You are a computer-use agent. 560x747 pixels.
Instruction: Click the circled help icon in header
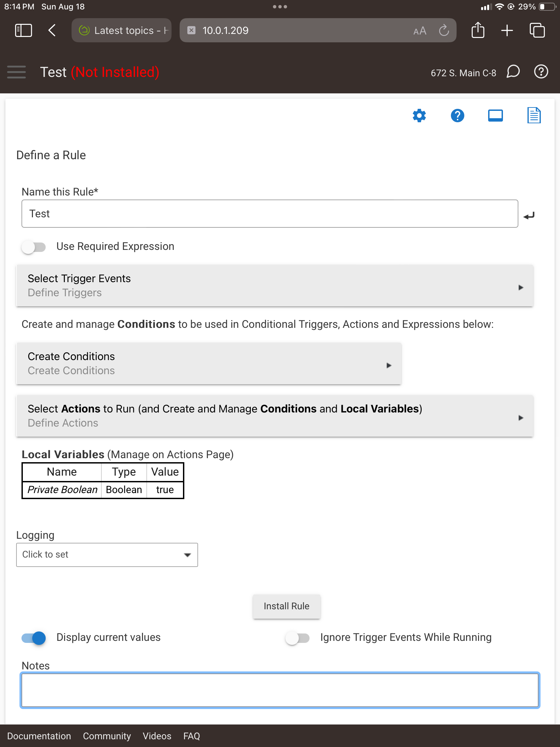click(x=541, y=72)
